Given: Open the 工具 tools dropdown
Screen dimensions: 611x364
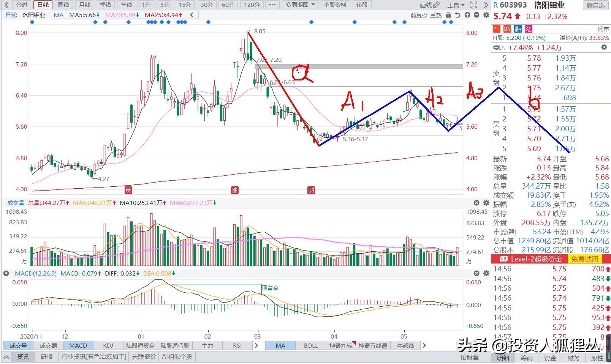Looking at the screenshot, I should (456, 5).
